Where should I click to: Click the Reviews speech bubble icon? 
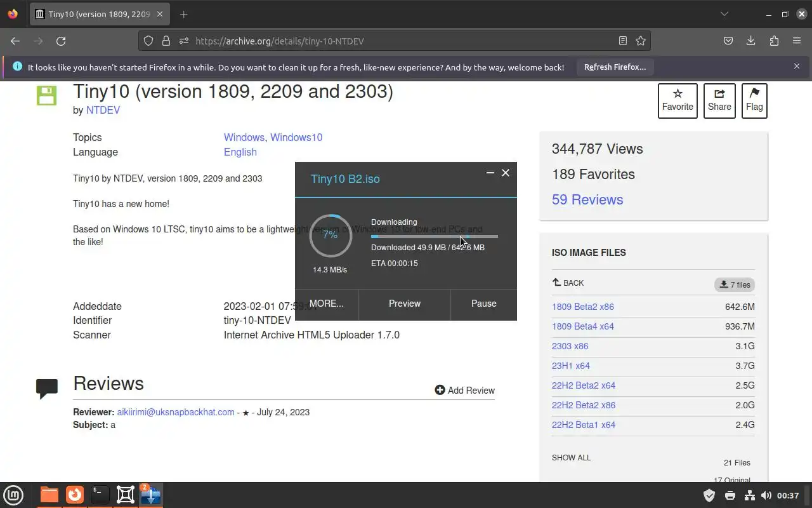coord(47,389)
